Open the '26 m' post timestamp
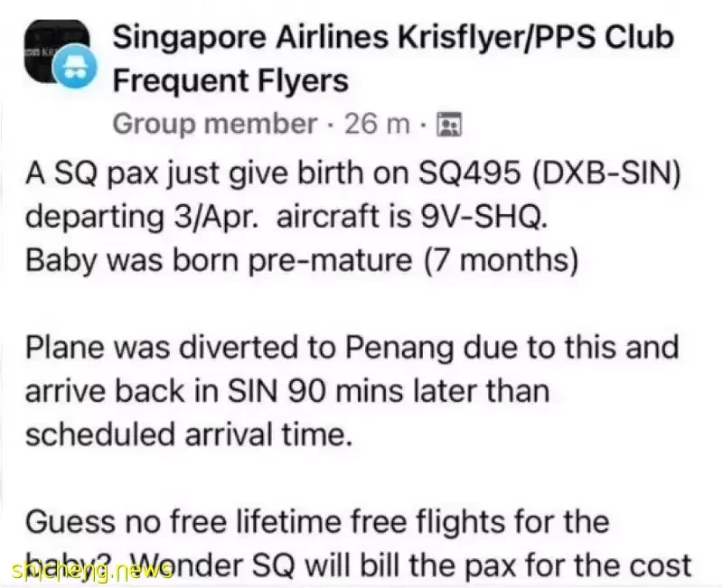 (377, 124)
